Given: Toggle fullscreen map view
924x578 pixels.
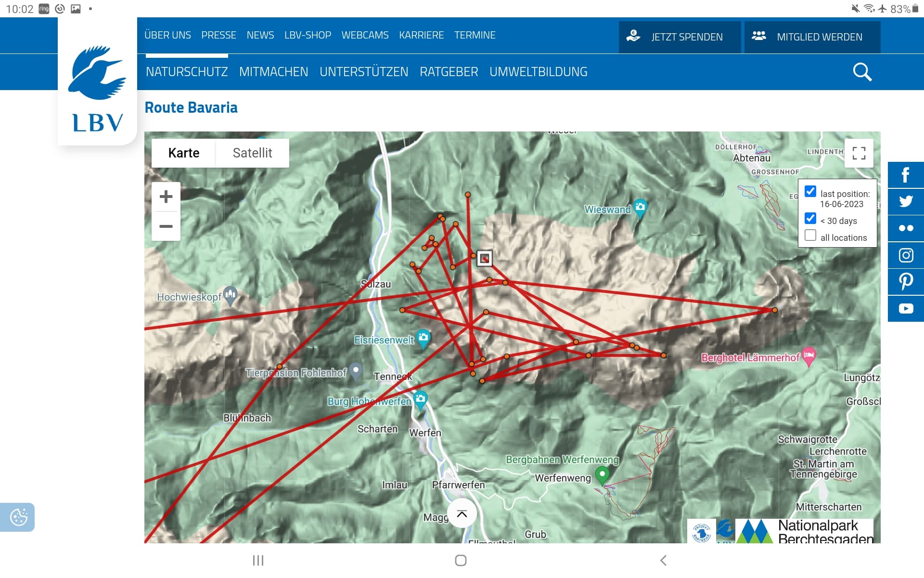Looking at the screenshot, I should click(859, 153).
